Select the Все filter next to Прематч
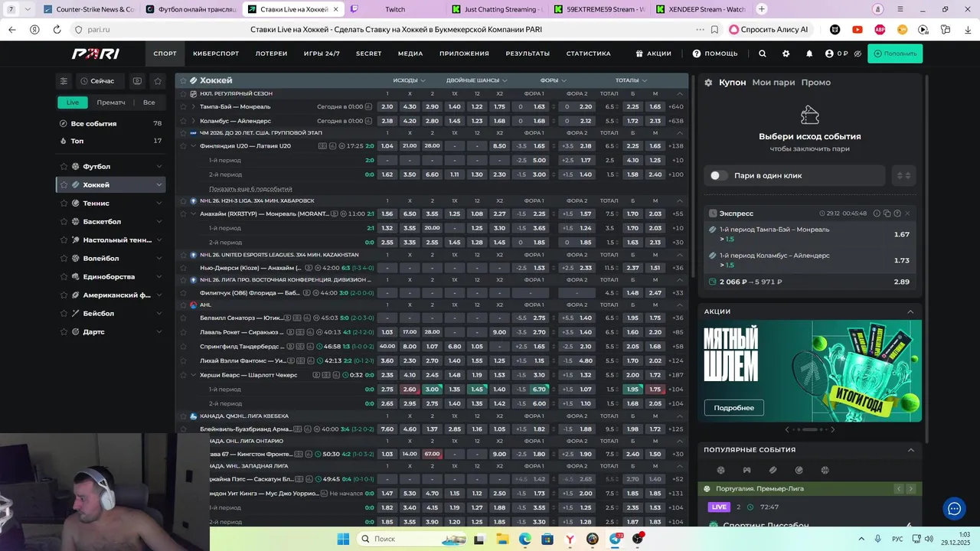Screen dimensions: 980x551 pos(149,103)
